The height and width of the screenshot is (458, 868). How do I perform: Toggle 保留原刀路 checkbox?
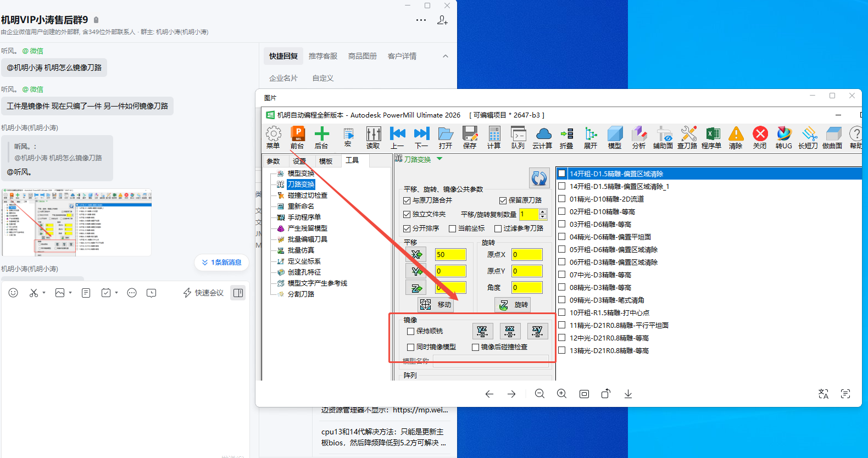tap(503, 200)
